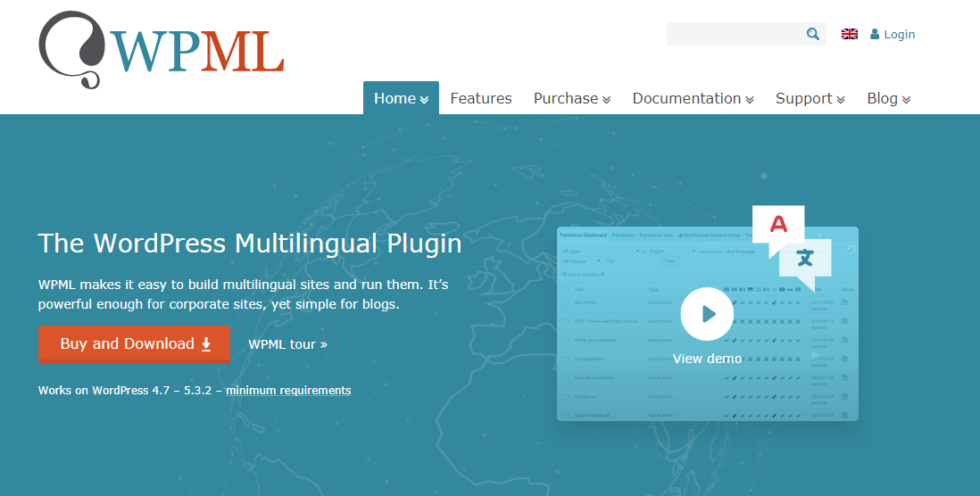Open the Support dropdown menu

click(x=810, y=98)
